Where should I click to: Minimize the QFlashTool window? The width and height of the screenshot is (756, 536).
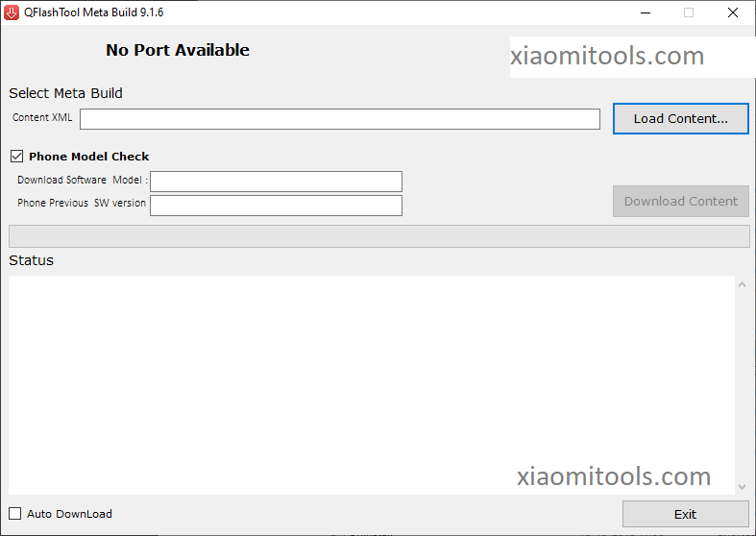pyautogui.click(x=645, y=12)
